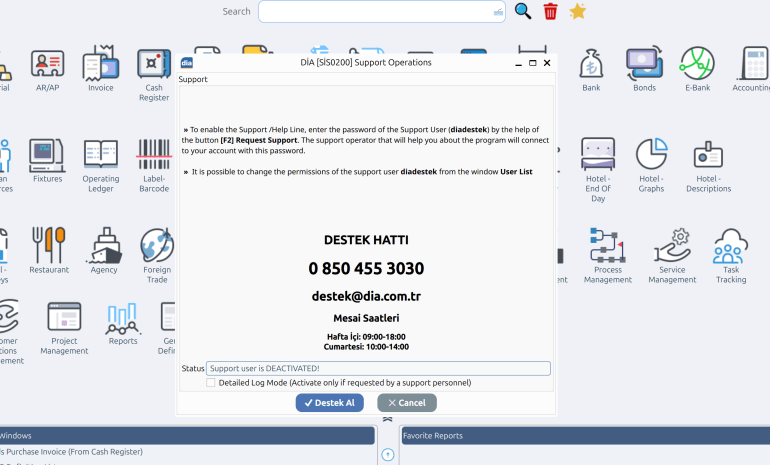This screenshot has width=770, height=465.
Task: Click the Destek Al button
Action: [x=330, y=403]
